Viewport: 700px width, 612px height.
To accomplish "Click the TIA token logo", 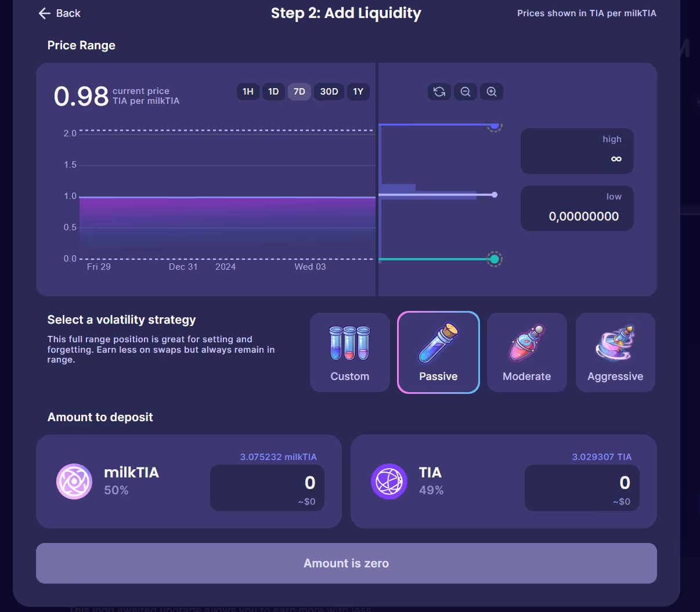I will click(389, 481).
